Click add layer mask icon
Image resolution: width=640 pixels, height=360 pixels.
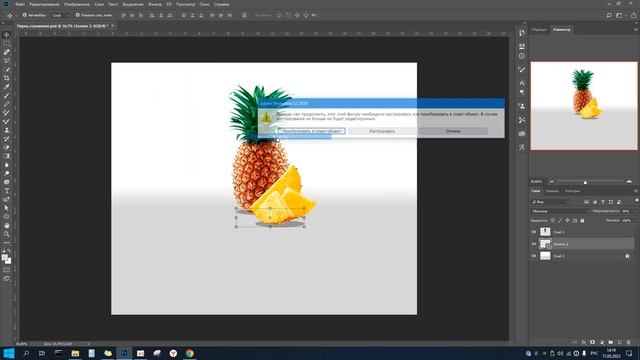coord(592,342)
